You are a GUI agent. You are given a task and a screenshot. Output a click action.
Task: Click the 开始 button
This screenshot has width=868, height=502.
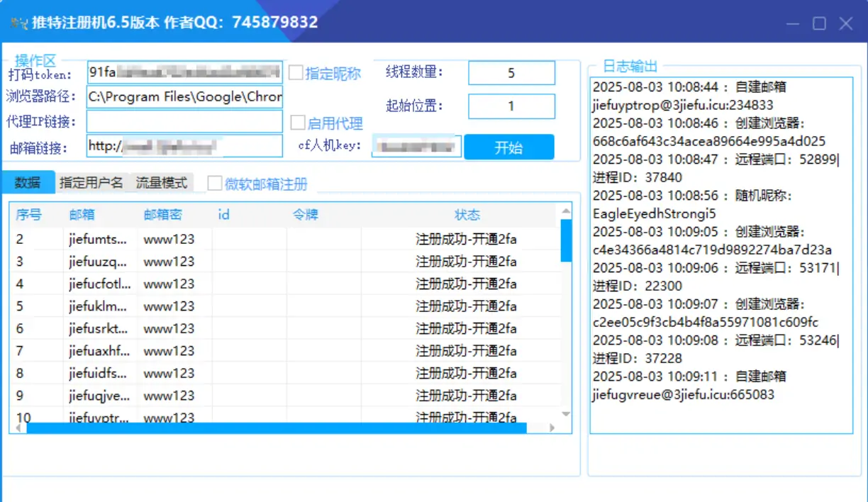pyautogui.click(x=508, y=147)
